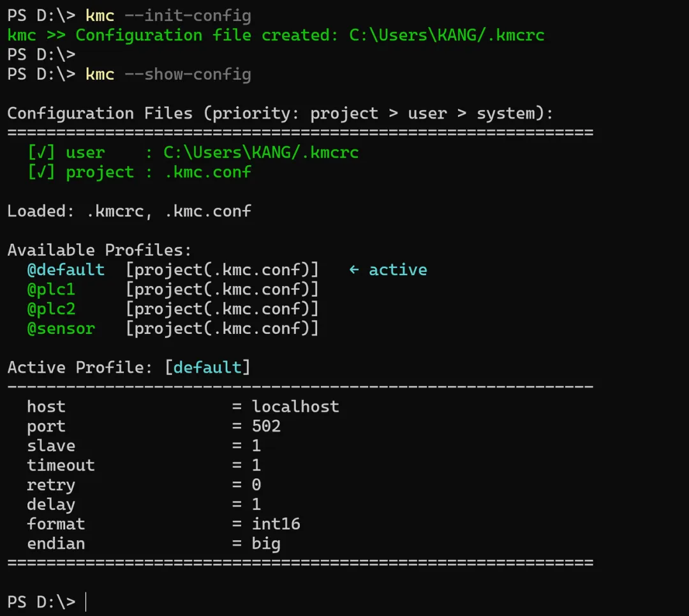
Task: Click the "--init-config" command argument
Action: click(188, 16)
